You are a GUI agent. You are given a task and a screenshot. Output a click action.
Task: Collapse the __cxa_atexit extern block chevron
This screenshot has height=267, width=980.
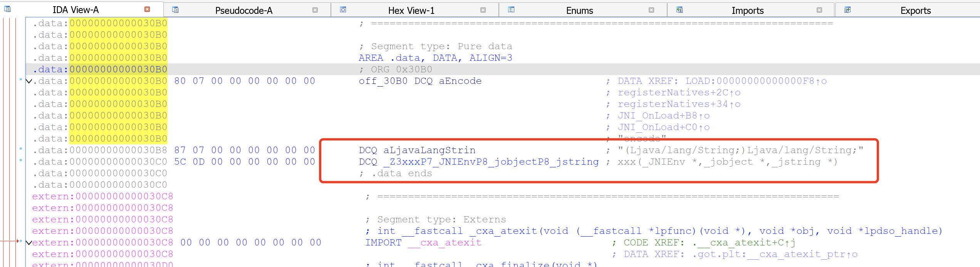pos(29,243)
